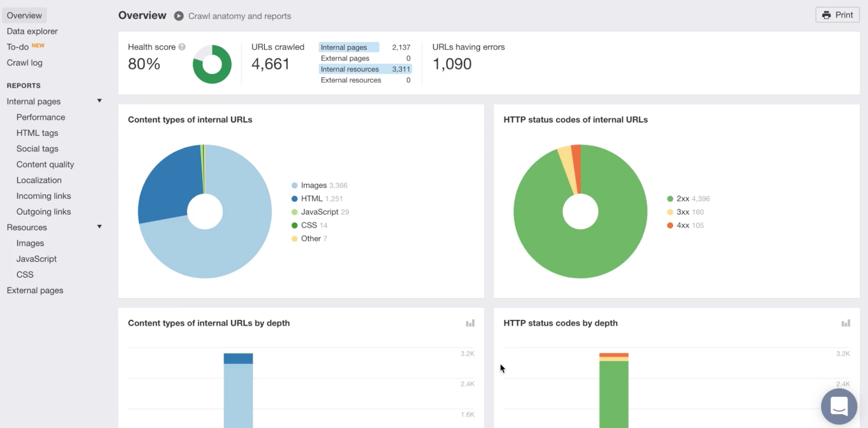This screenshot has width=868, height=428.
Task: Open the Crawl log page
Action: (x=24, y=63)
